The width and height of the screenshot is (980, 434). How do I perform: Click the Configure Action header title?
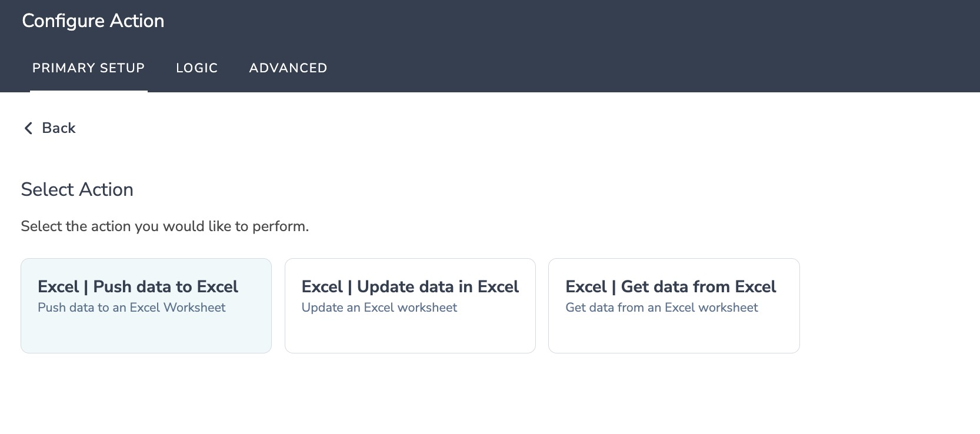(x=93, y=21)
